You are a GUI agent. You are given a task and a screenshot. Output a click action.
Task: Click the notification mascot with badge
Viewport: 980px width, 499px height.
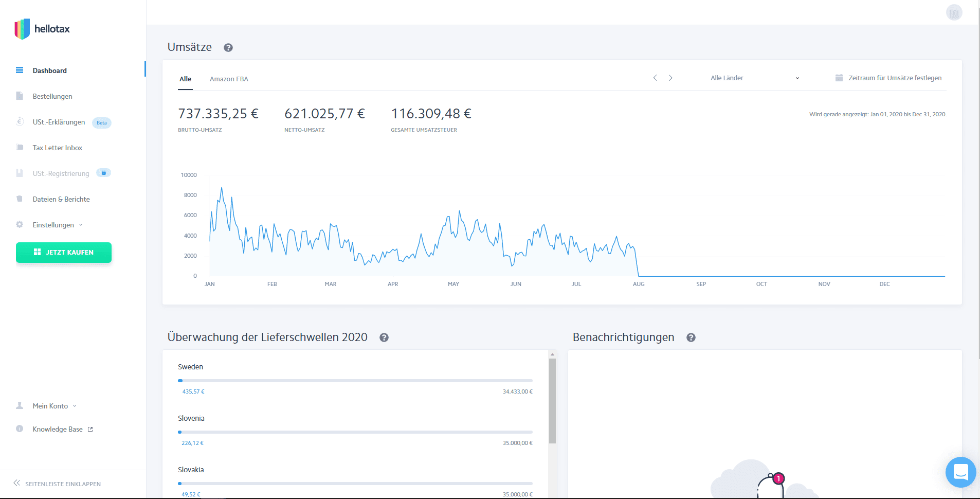770,485
